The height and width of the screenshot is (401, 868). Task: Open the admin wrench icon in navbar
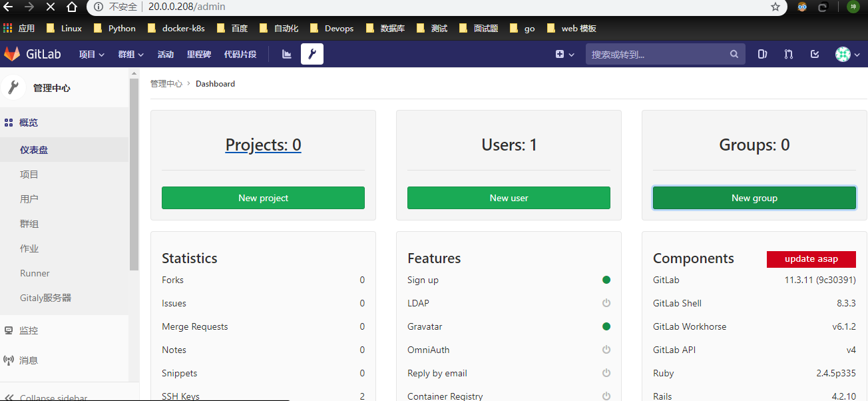click(x=312, y=54)
